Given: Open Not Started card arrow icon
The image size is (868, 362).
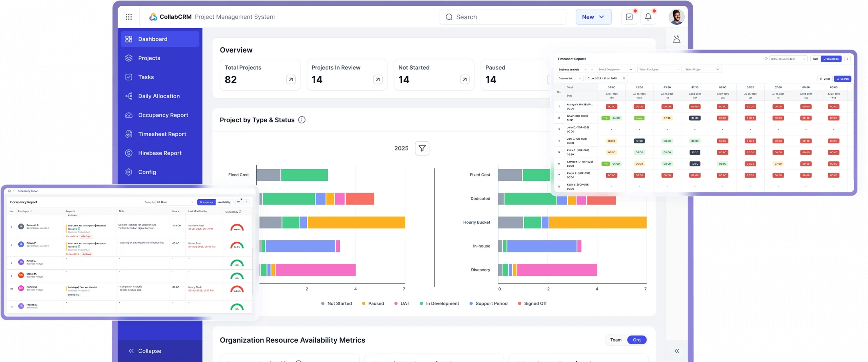Looking at the screenshot, I should 465,80.
